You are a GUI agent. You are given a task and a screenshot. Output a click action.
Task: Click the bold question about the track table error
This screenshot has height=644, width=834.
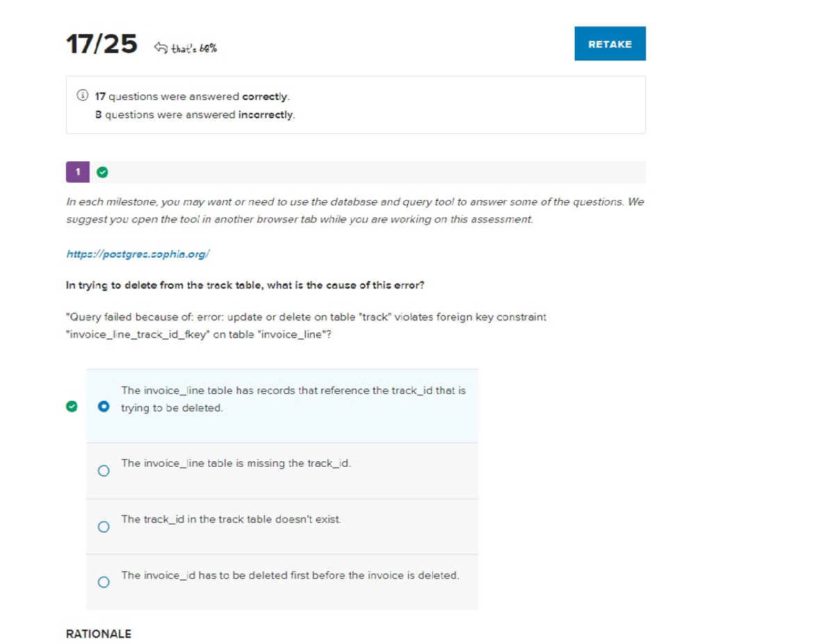point(245,285)
